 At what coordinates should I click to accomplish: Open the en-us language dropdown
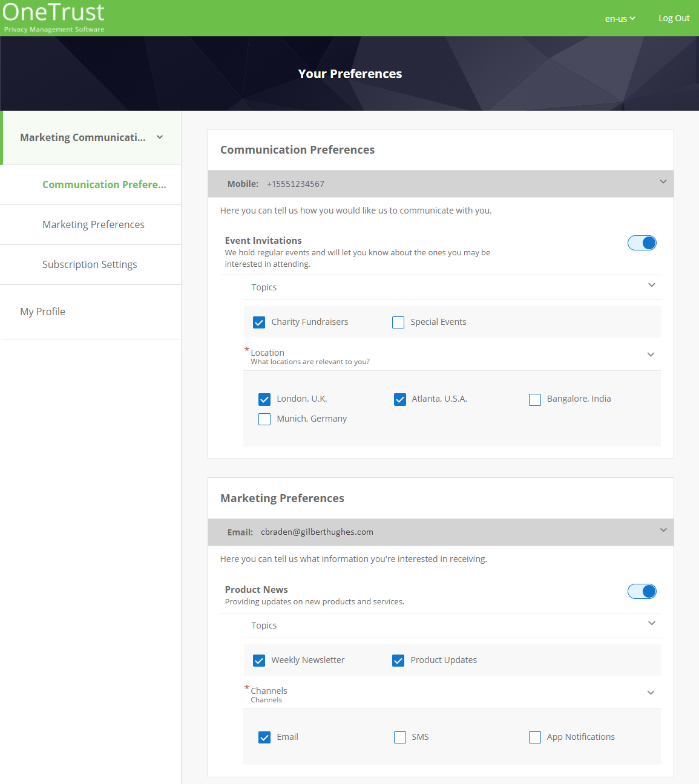point(619,18)
